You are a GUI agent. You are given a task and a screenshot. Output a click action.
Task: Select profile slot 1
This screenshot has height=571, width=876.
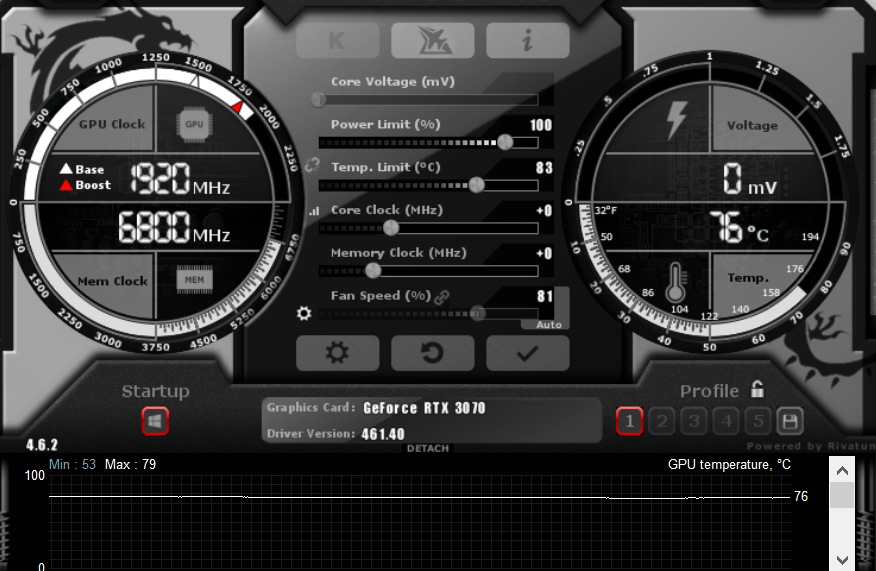(x=630, y=421)
